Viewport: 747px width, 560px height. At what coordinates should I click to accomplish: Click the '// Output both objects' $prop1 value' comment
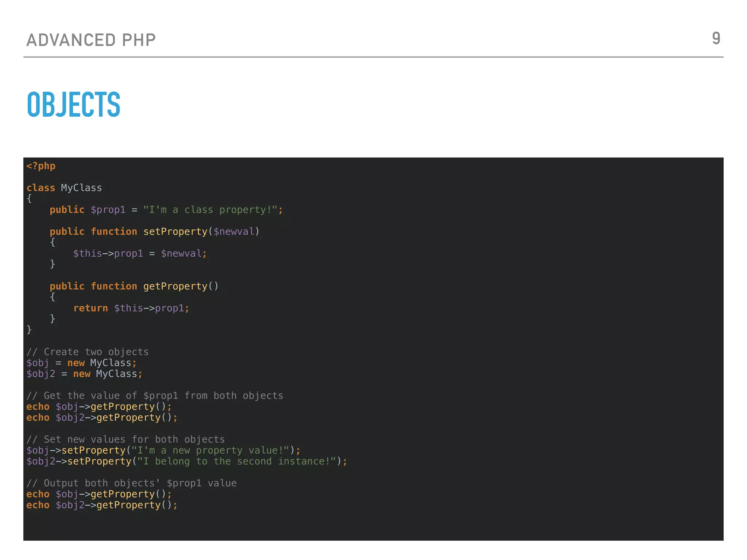(x=131, y=483)
